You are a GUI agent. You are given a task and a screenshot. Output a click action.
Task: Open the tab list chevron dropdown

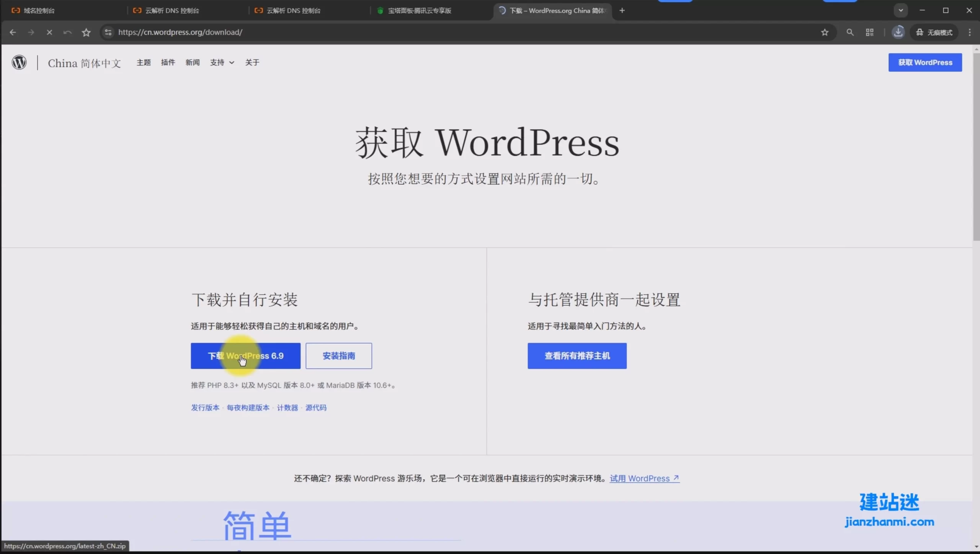point(901,11)
